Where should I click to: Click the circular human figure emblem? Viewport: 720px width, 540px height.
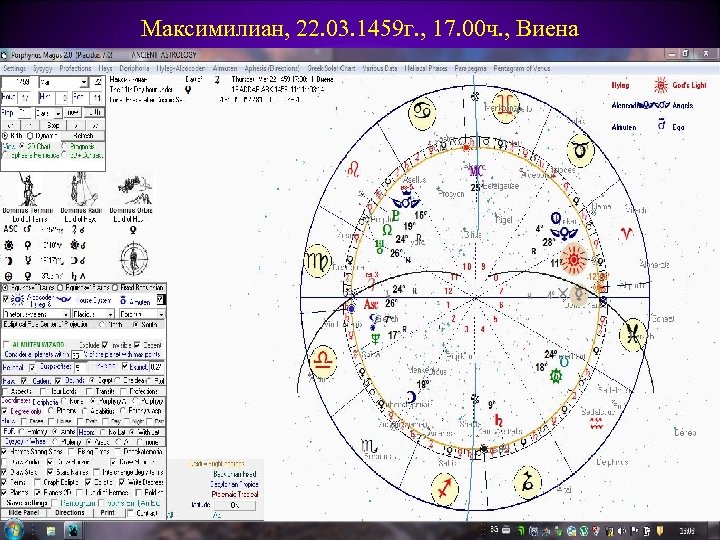coord(134,259)
